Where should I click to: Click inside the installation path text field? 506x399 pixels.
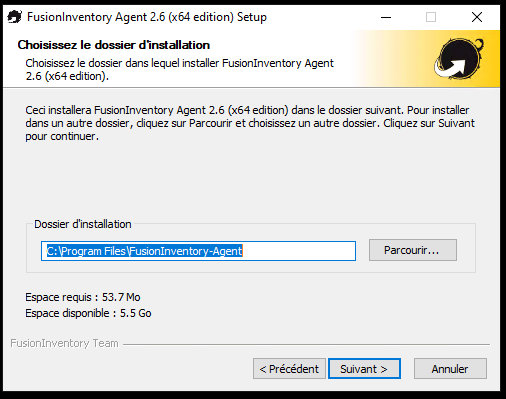(x=198, y=251)
